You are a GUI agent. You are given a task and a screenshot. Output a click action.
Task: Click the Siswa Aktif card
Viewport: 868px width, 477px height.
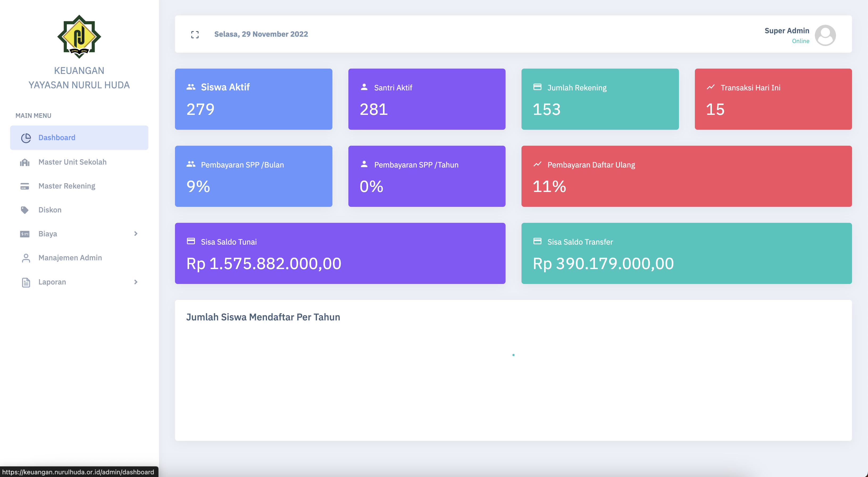[253, 99]
